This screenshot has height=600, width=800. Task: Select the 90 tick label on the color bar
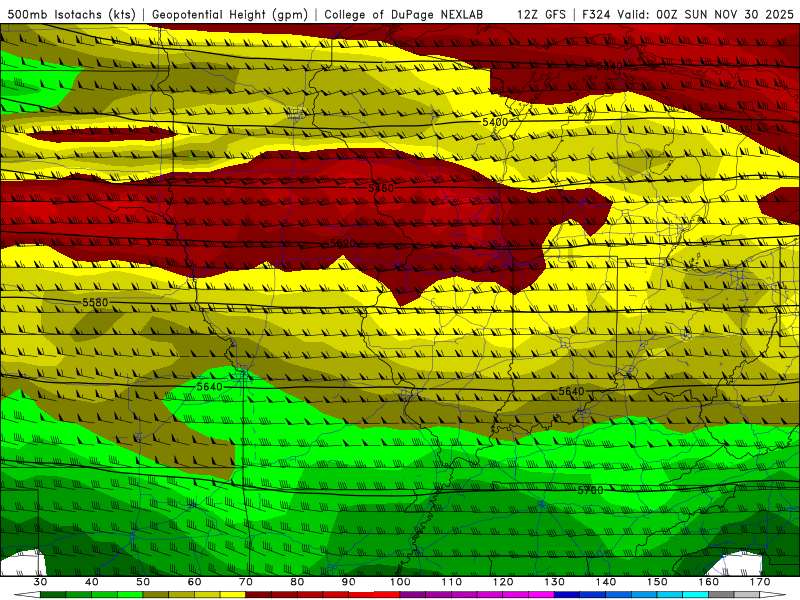tap(349, 582)
